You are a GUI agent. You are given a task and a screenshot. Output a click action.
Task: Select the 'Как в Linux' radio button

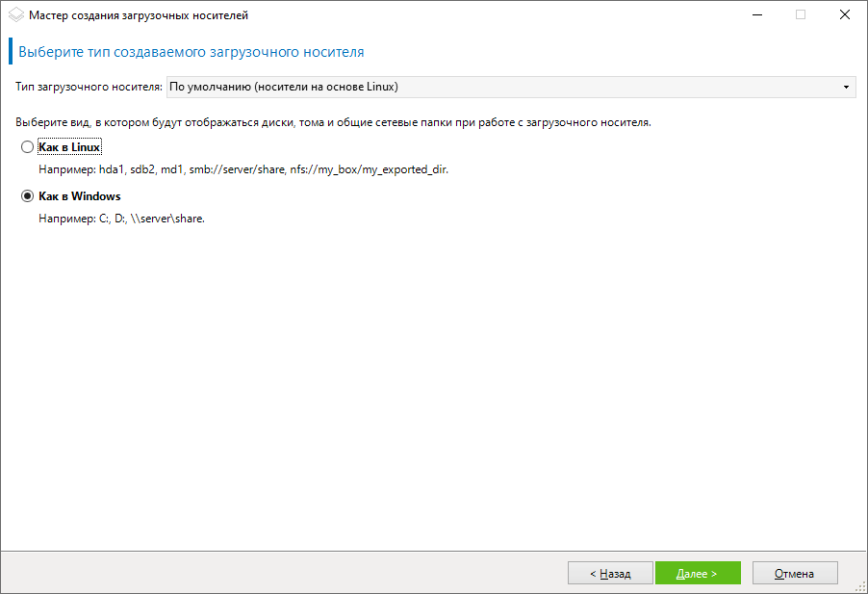point(27,147)
